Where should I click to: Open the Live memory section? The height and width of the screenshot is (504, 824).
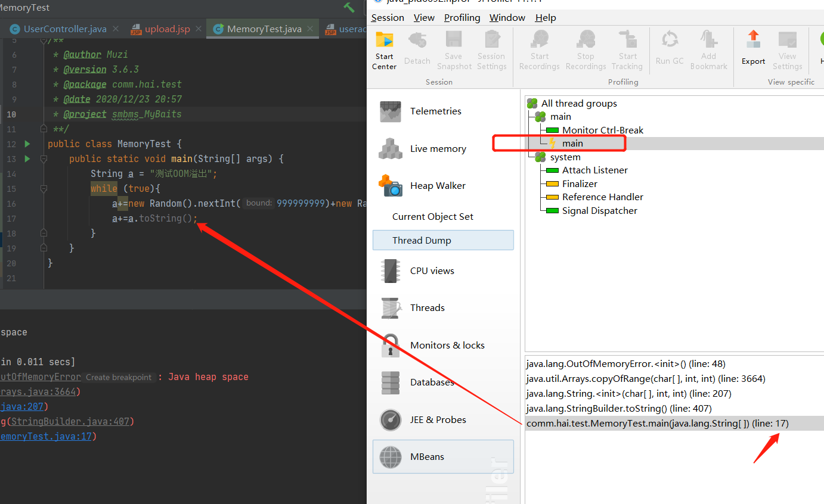pyautogui.click(x=442, y=149)
